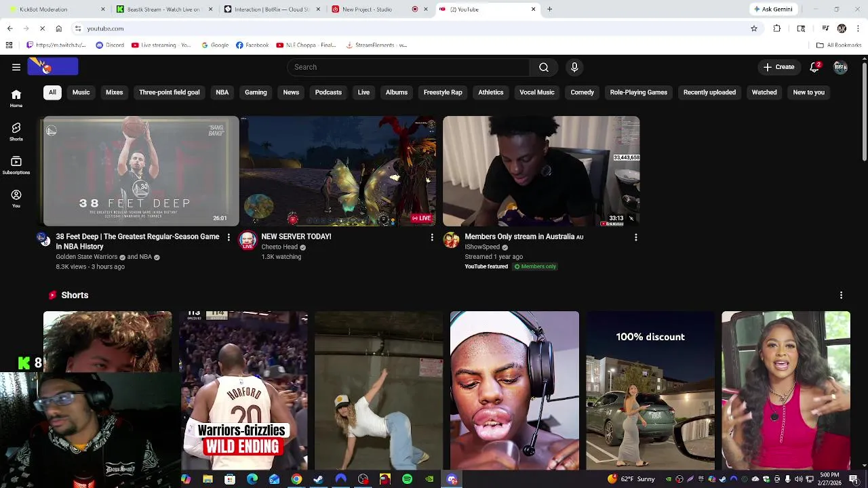
Task: Stop loading the page
Action: point(42,28)
